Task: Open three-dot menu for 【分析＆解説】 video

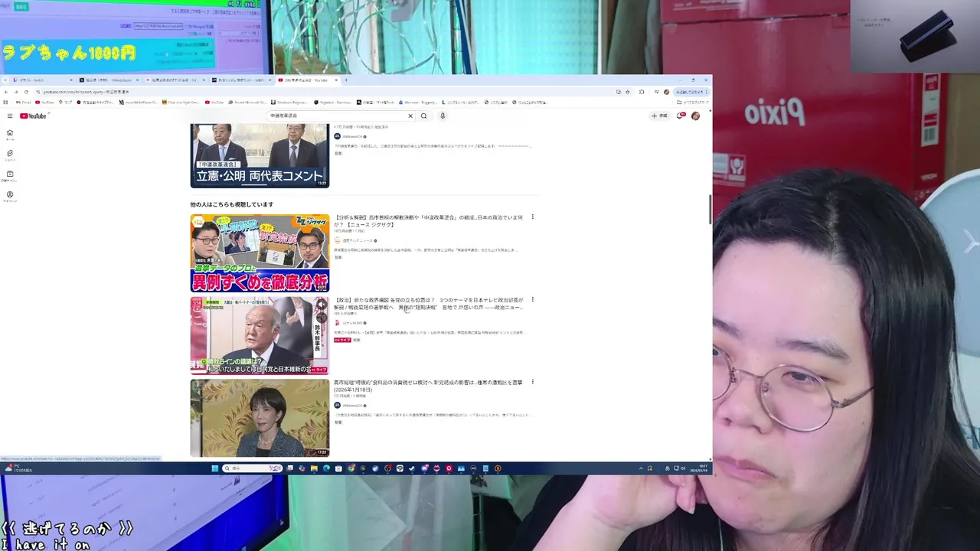Action: pos(533,217)
